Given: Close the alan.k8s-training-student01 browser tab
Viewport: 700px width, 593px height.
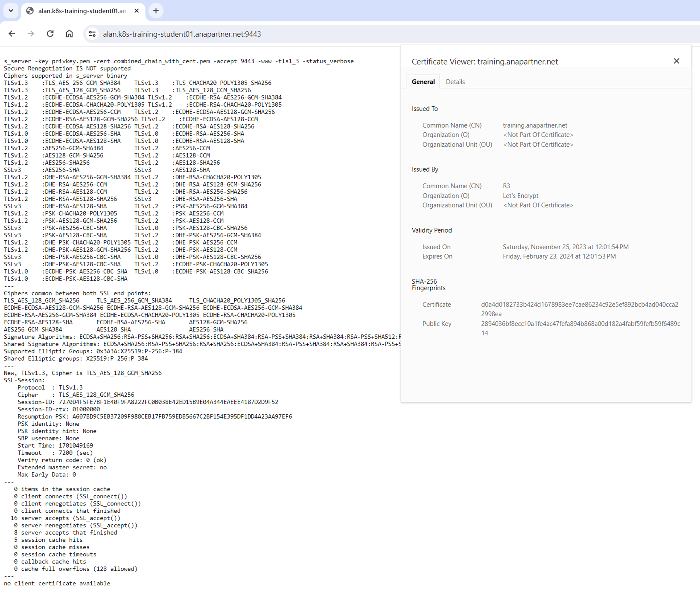Looking at the screenshot, I should [x=137, y=11].
